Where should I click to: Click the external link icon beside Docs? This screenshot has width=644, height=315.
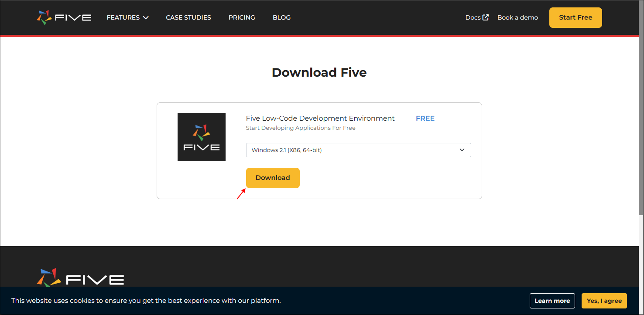tap(486, 17)
